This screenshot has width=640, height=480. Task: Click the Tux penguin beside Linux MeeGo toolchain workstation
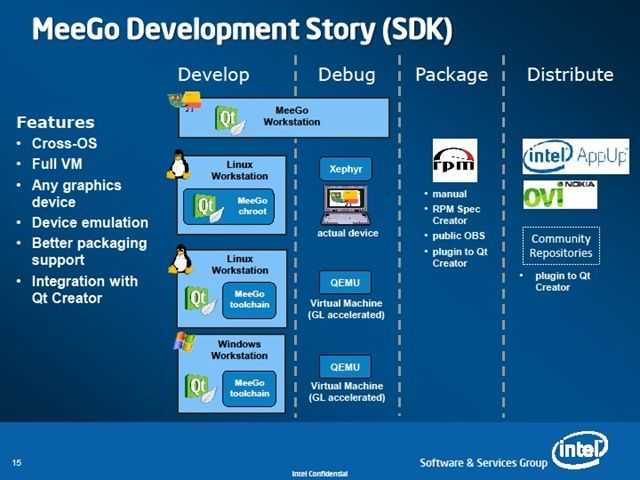[180, 260]
